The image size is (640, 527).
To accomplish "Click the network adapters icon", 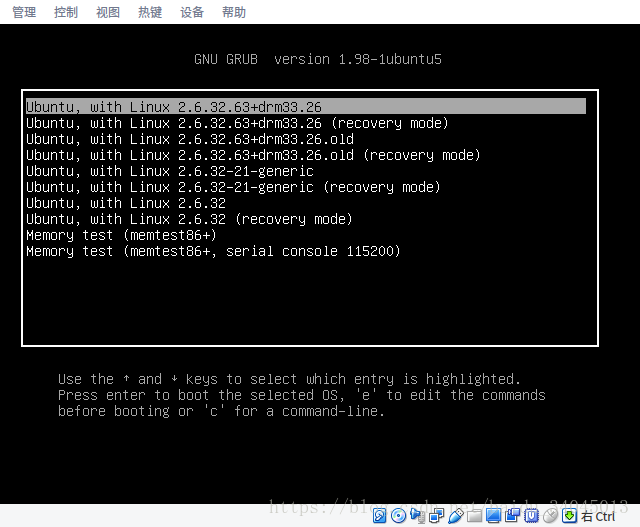I will [437, 516].
